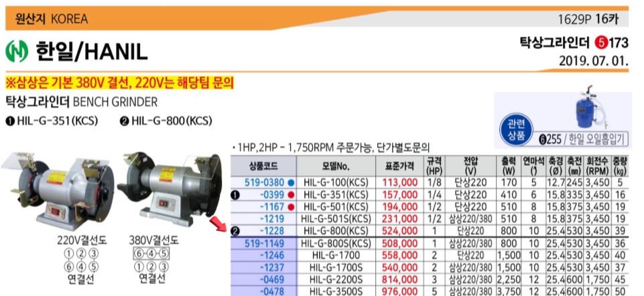The width and height of the screenshot is (644, 296).
Task: Click the 220V결선도 wiring diagram label
Action: click(x=82, y=240)
